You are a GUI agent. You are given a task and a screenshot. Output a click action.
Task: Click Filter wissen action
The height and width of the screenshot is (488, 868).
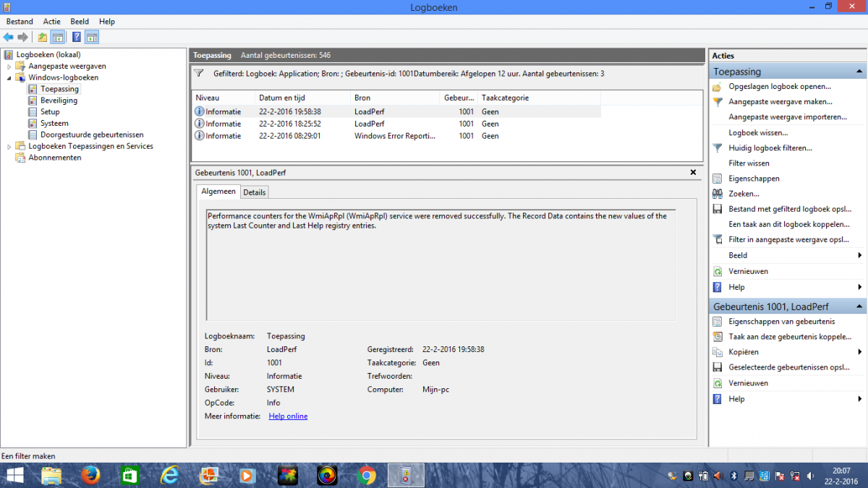click(749, 163)
